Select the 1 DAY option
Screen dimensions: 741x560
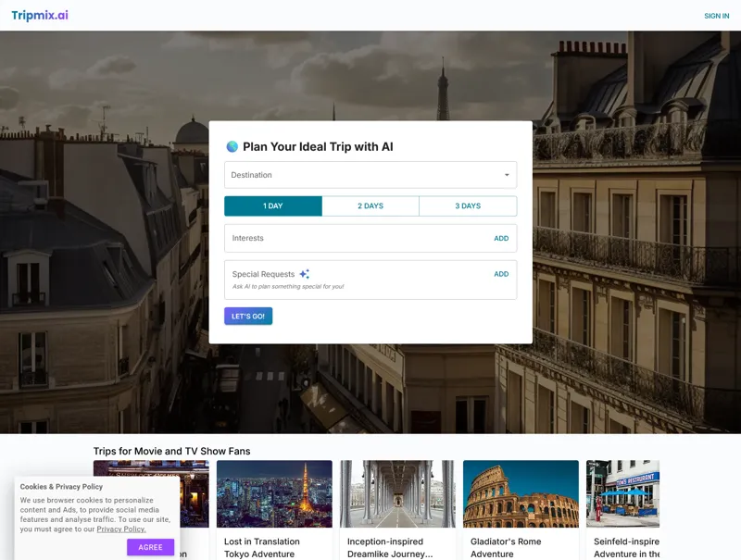pyautogui.click(x=273, y=206)
